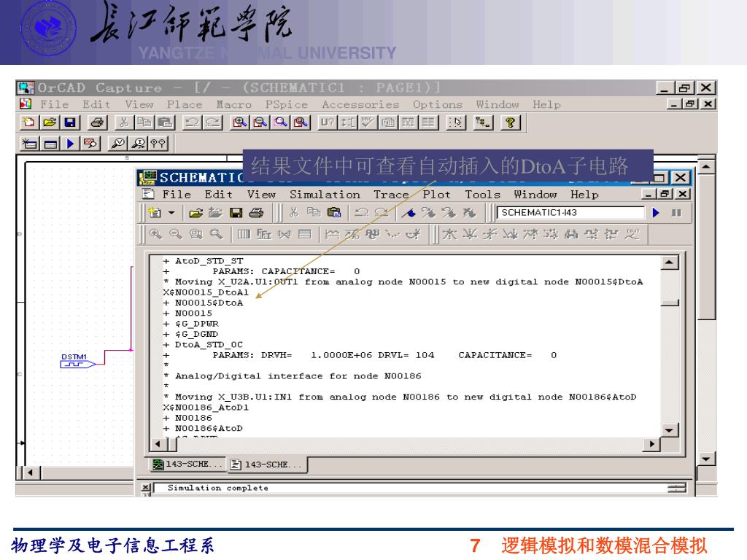Click the Cut icon in PSpice toolbar
This screenshot has height=560, width=747.
(x=293, y=212)
